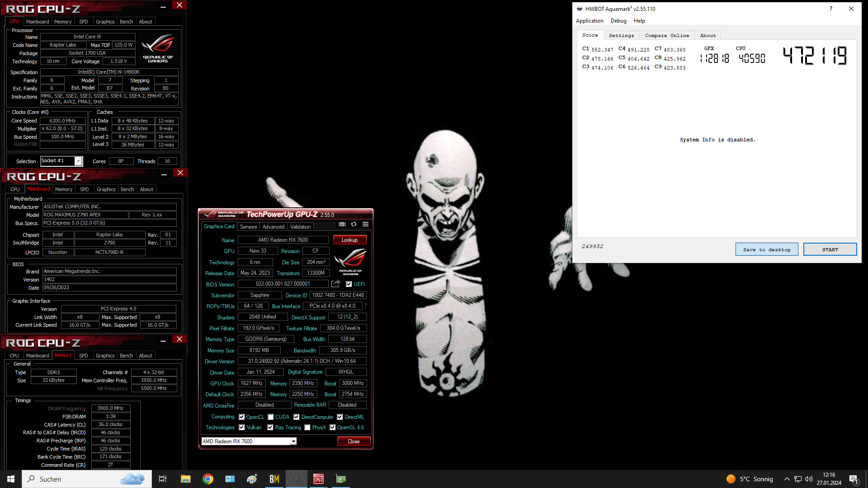Click the DRAM Frequency 3900.0 MHz value
Screen dimensions: 868x488
tap(111, 408)
